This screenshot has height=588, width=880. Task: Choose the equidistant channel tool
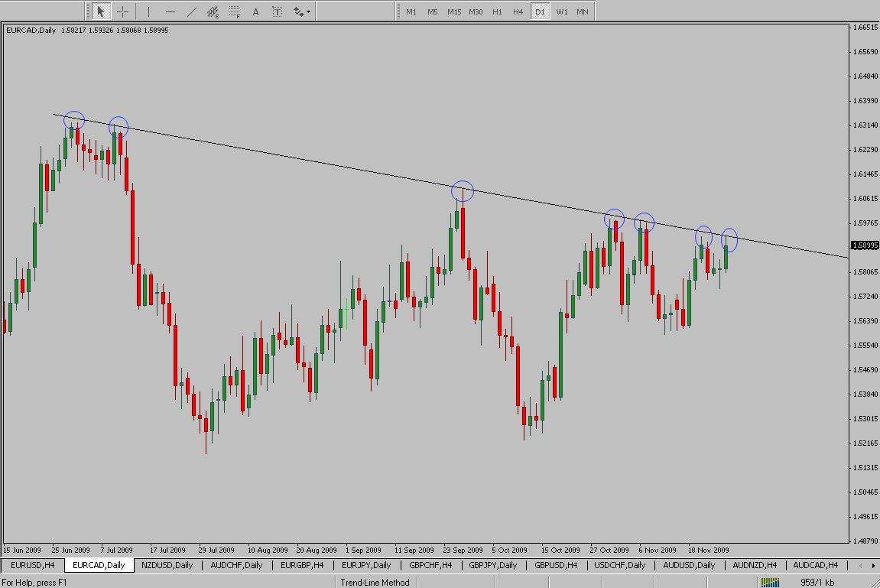213,11
